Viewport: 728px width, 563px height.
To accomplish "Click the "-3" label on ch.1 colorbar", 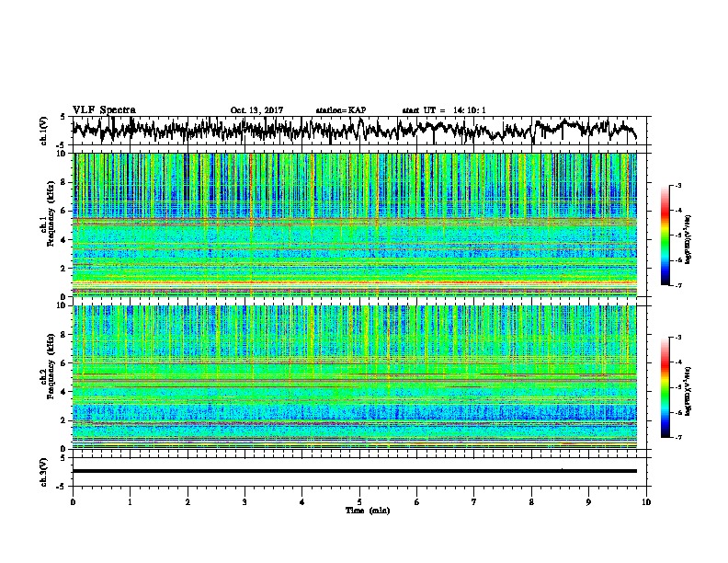I will pyautogui.click(x=678, y=185).
